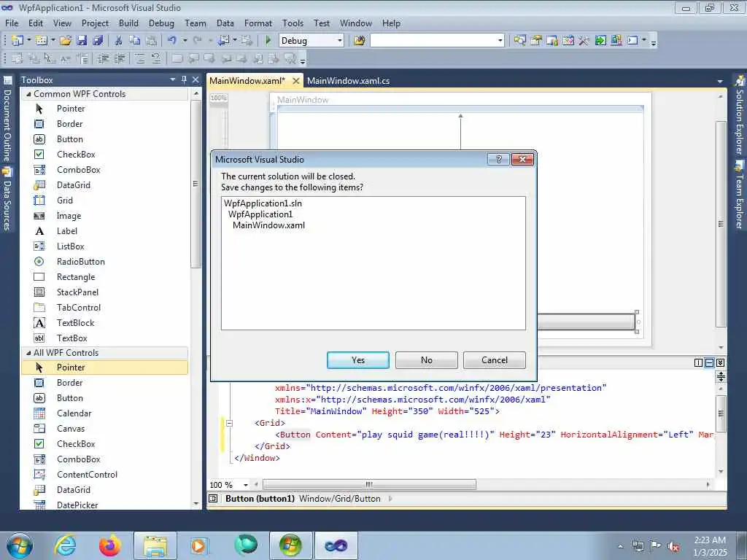Close the Toolbox panel

[196, 80]
